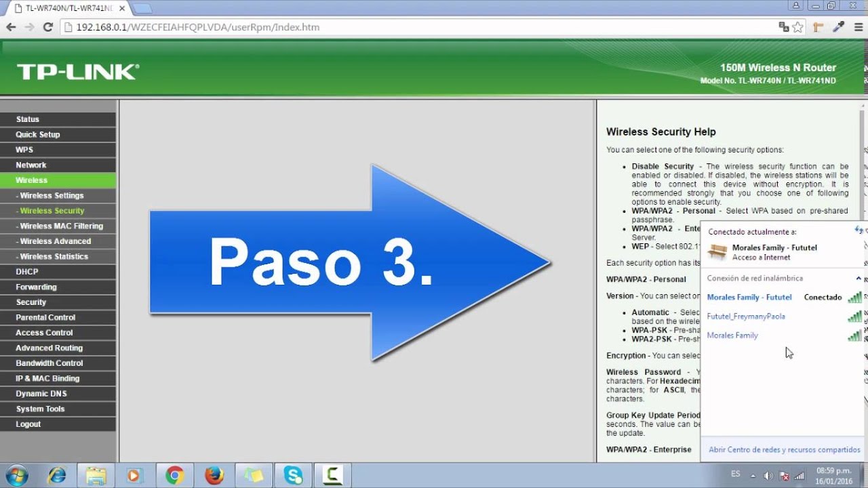Screen dimensions: 868x488
Task: Open the WPS menu item
Action: click(58, 150)
